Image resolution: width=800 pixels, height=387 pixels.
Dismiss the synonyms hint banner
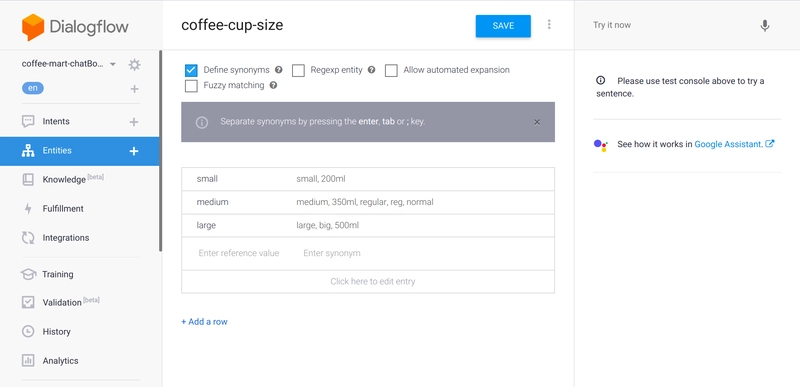coord(537,122)
